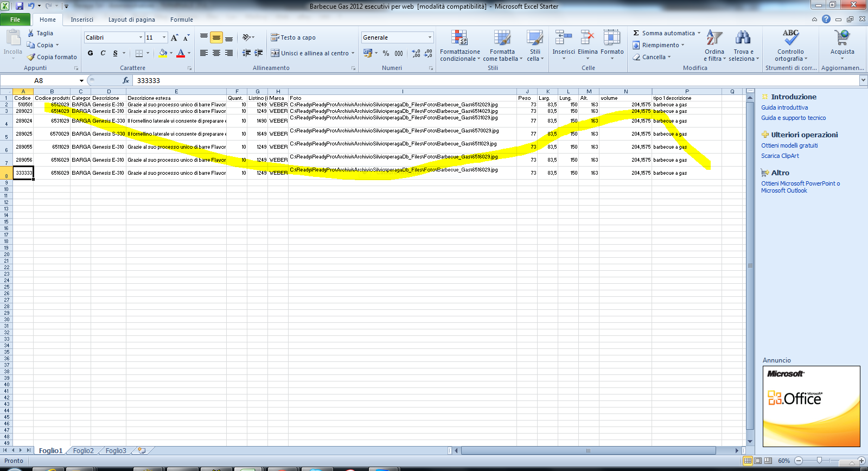The image size is (868, 471).
Task: Open fill color dropdown arrow
Action: point(171,53)
